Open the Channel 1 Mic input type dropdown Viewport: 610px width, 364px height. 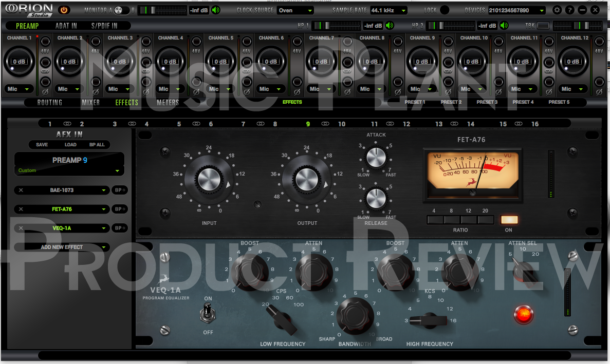click(19, 89)
